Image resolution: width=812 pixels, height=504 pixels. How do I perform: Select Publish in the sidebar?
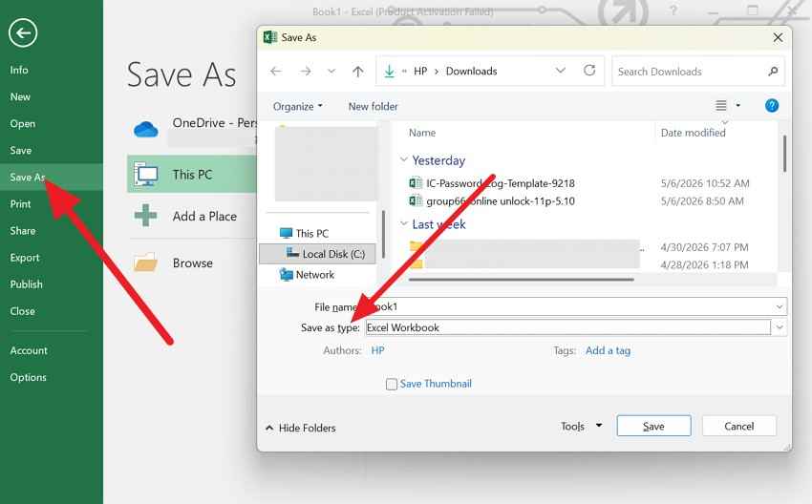(x=27, y=284)
